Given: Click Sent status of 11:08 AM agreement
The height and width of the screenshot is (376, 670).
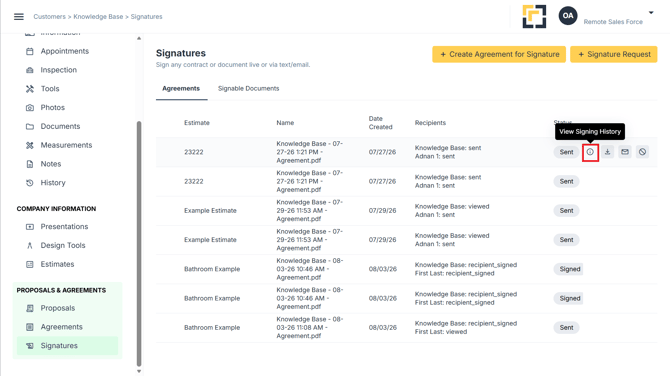Looking at the screenshot, I should coord(567,328).
